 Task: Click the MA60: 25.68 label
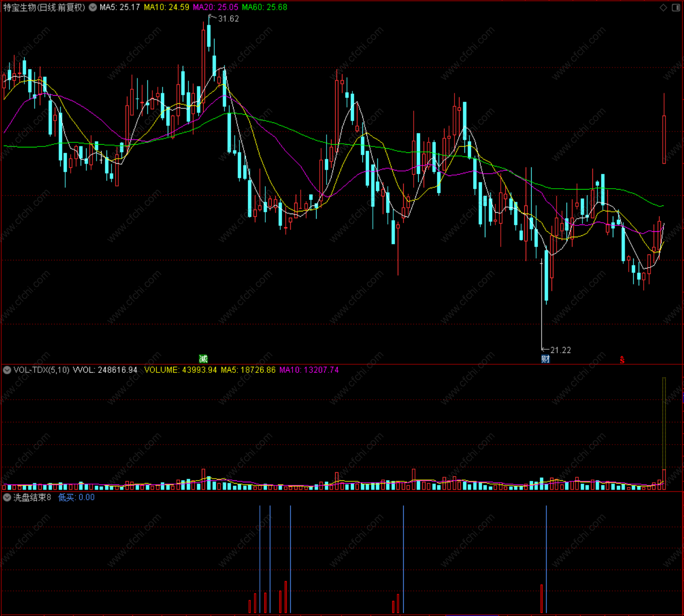click(x=264, y=7)
